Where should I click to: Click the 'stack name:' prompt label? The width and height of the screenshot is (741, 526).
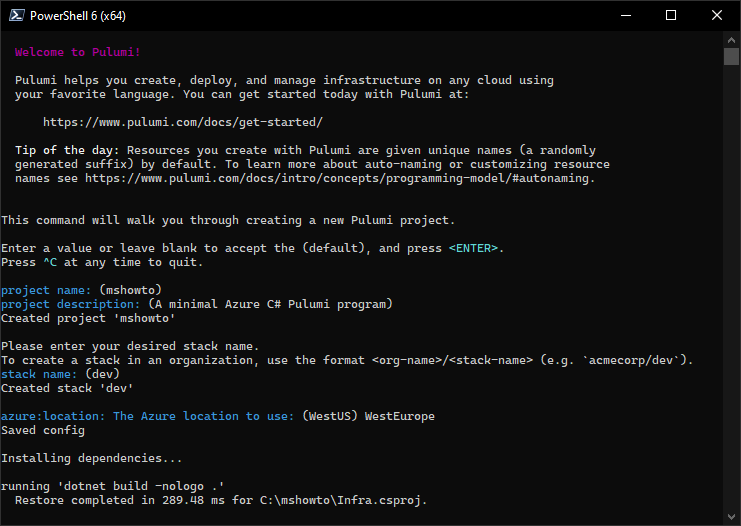(39, 374)
